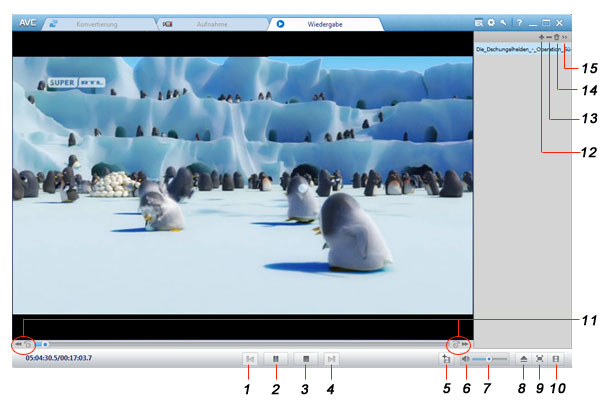Rewind using the double left arrows
This screenshot has height=400, width=600.
[x=18, y=344]
